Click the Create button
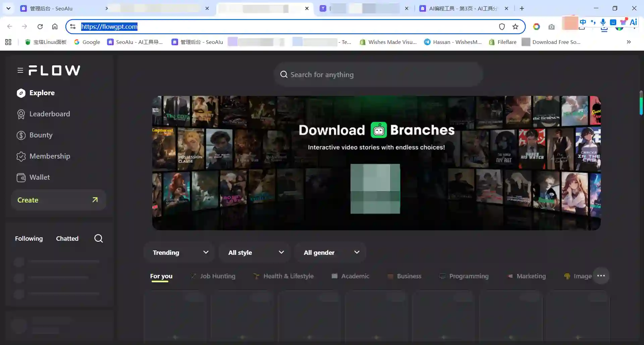Viewport: 644px width, 345px height. (x=58, y=200)
